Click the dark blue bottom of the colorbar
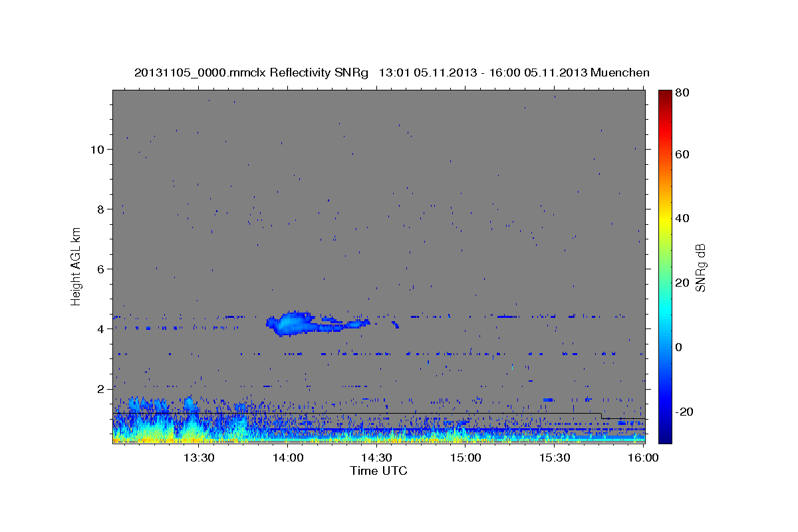798x532 pixels. point(665,436)
